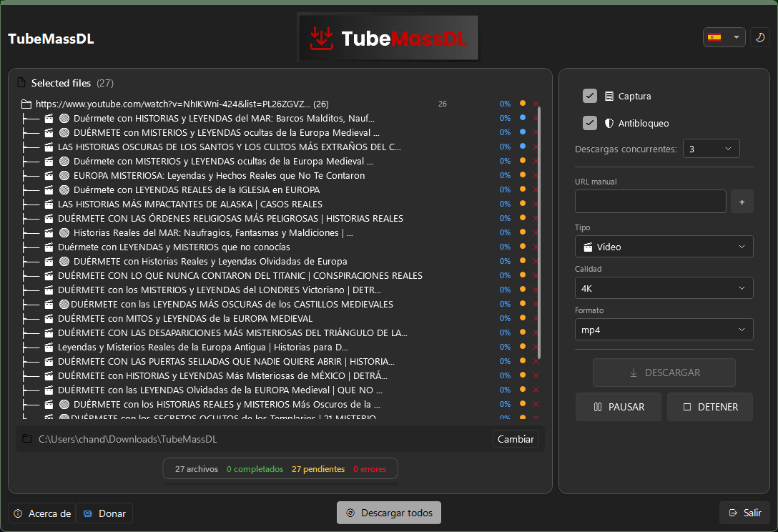Click clapperboard icon of 'LONDRES Victoriano' row
The height and width of the screenshot is (532, 778).
49,290
